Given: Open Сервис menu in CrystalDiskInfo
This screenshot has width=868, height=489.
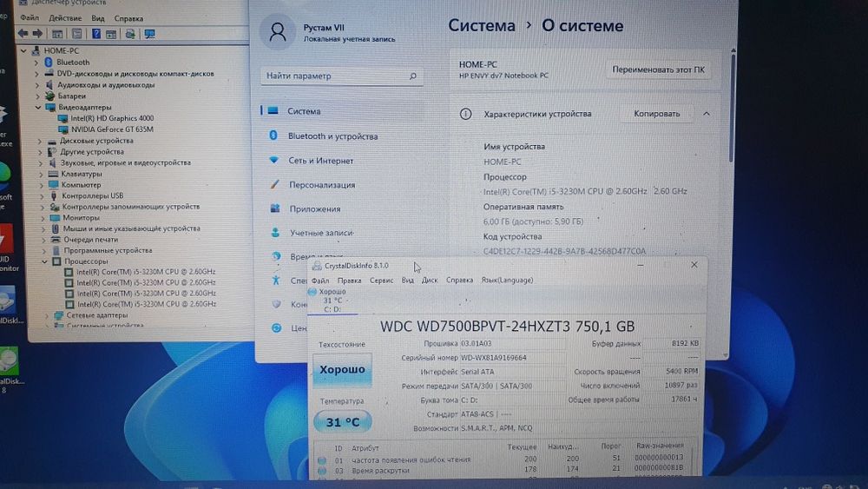Looking at the screenshot, I should (381, 281).
